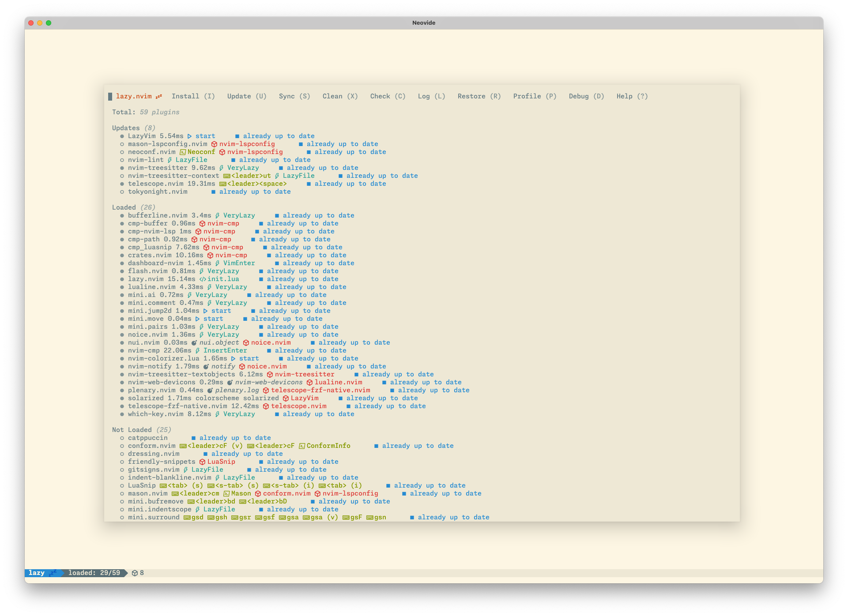This screenshot has width=848, height=616.
Task: Click the package icon in bottom statusline
Action: [x=135, y=573]
